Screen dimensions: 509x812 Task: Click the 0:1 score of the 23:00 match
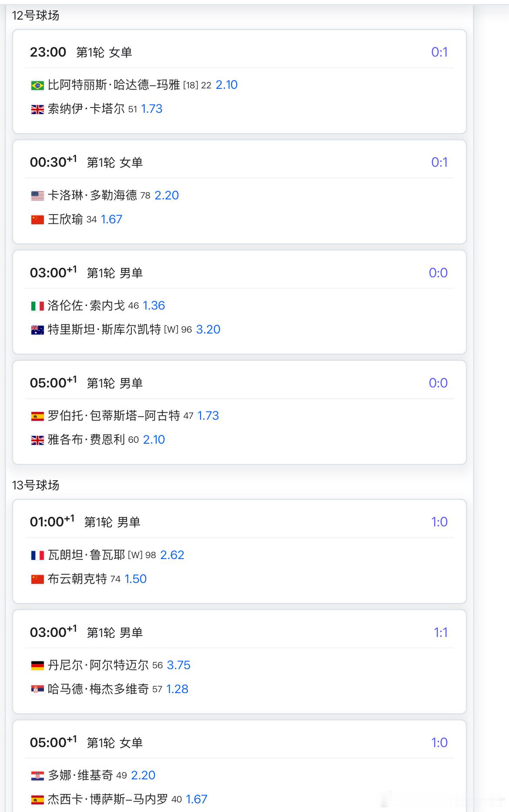[x=439, y=52]
